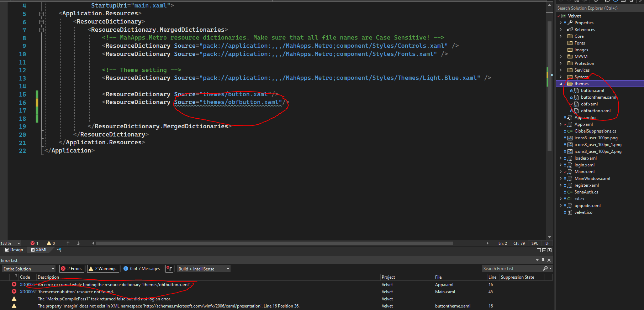This screenshot has width=644, height=310.
Task: Close the Error List panel
Action: (549, 260)
